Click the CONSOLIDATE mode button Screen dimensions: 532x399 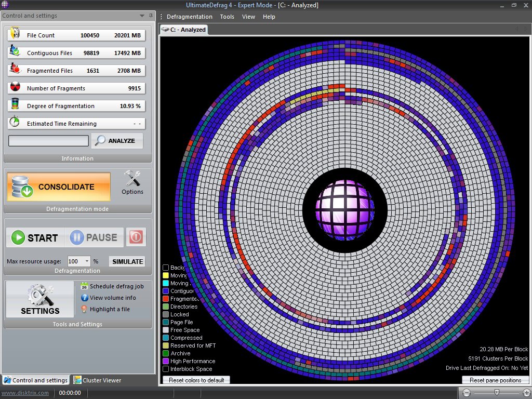pos(59,187)
